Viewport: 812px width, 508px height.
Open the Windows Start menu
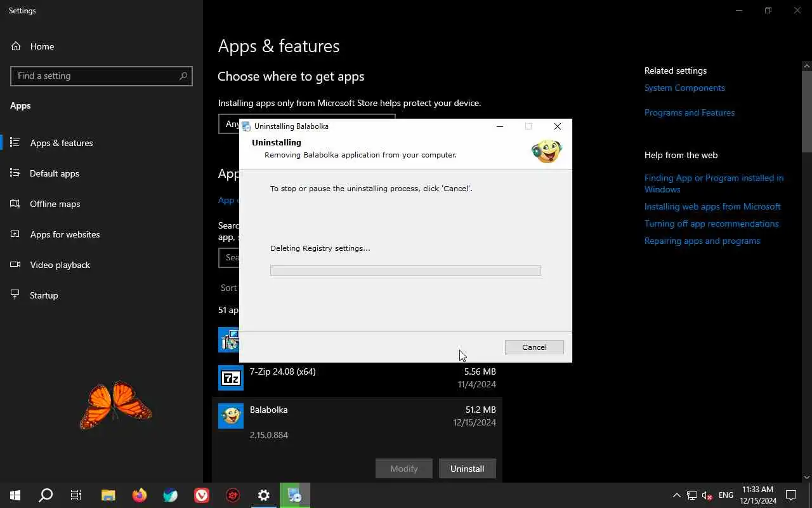pyautogui.click(x=15, y=495)
